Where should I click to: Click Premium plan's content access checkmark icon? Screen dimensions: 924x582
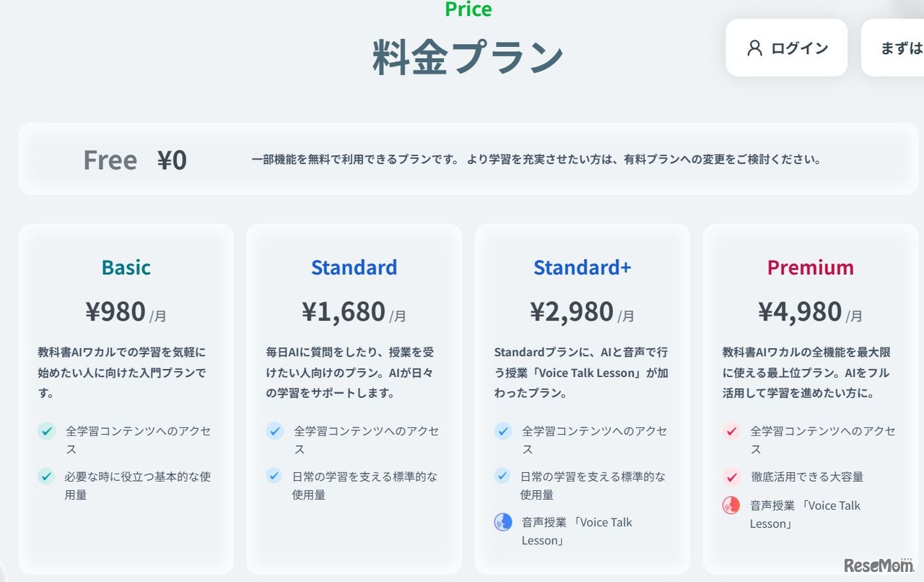(x=731, y=431)
